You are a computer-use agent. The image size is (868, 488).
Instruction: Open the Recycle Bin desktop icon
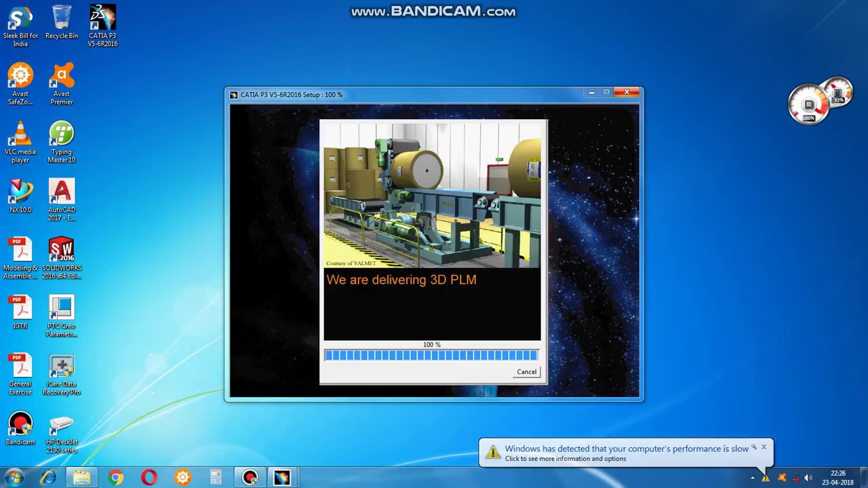pyautogui.click(x=62, y=22)
